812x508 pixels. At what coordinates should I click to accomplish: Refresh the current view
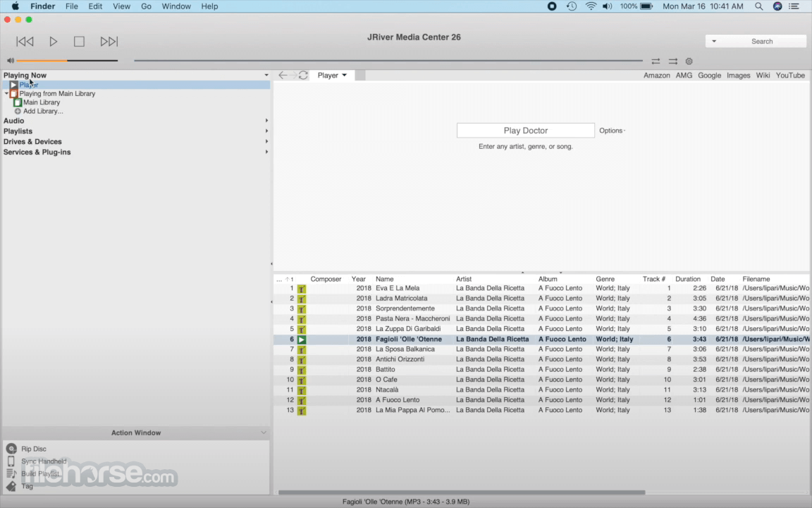coord(303,75)
